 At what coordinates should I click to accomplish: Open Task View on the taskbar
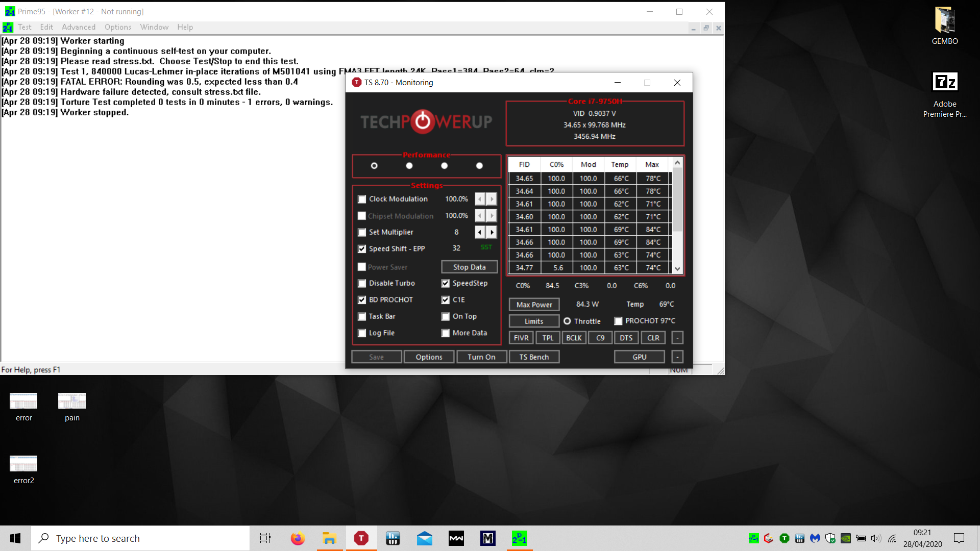[x=265, y=538]
